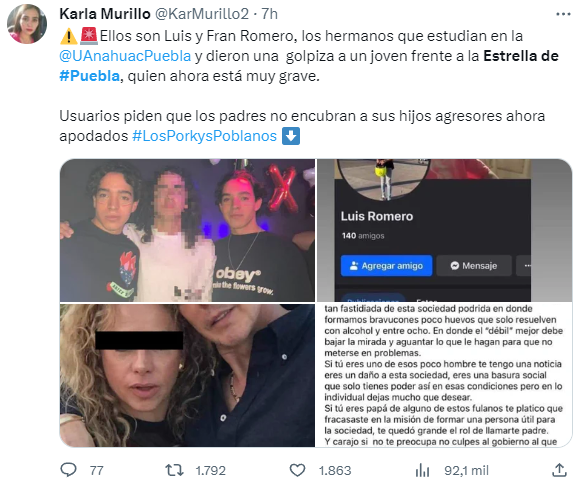579x485 pixels.
Task: Open the photo of the couple with censored eyes
Action: point(188,375)
